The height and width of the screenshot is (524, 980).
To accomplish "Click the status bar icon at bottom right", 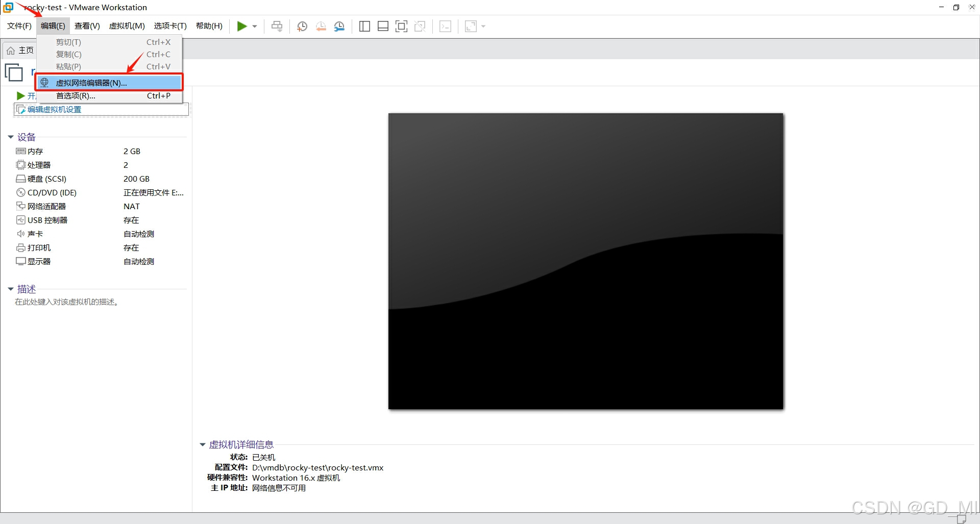I will (x=962, y=519).
